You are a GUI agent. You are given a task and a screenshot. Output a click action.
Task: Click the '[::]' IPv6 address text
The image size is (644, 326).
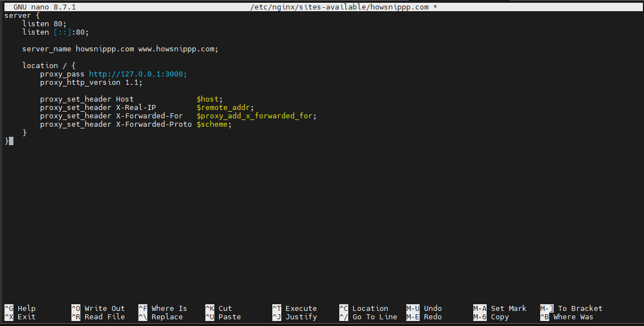click(63, 32)
